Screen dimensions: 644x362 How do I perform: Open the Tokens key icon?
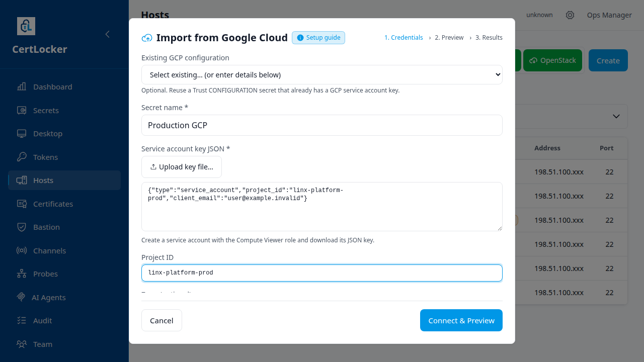(x=22, y=157)
